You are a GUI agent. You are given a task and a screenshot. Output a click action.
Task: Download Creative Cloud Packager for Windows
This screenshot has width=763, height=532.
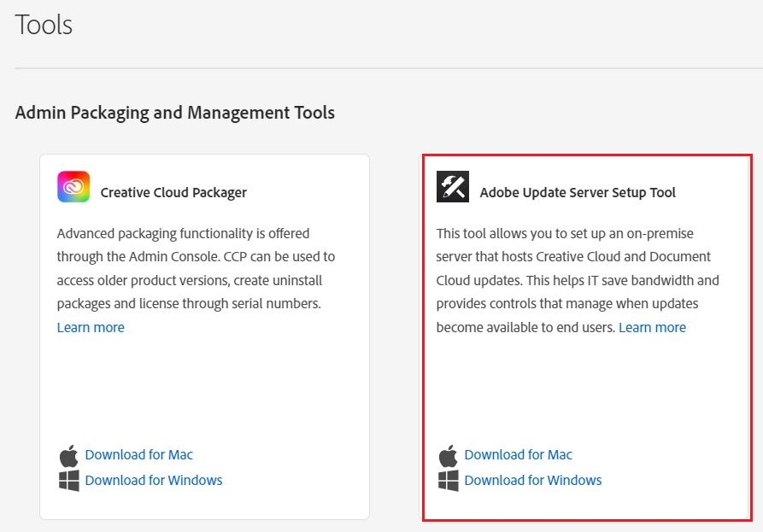tap(154, 480)
